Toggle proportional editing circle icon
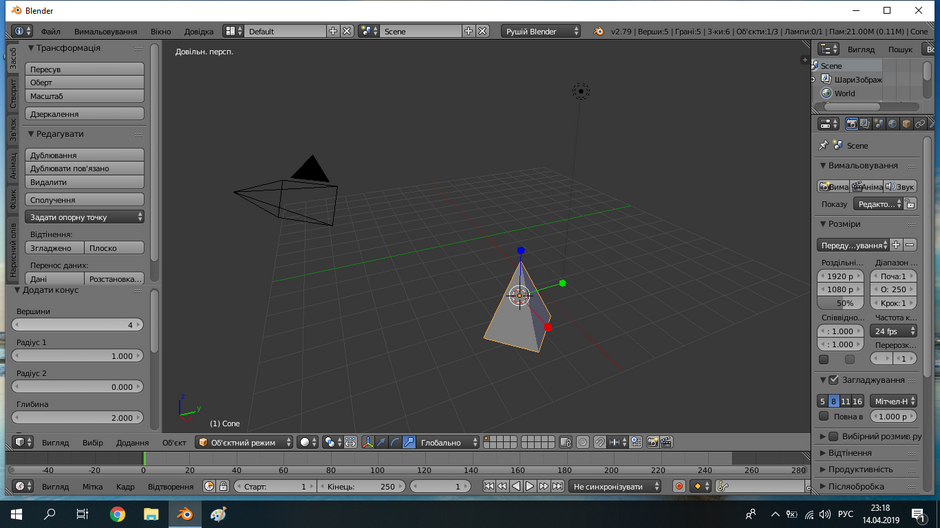This screenshot has width=940, height=528. 583,442
